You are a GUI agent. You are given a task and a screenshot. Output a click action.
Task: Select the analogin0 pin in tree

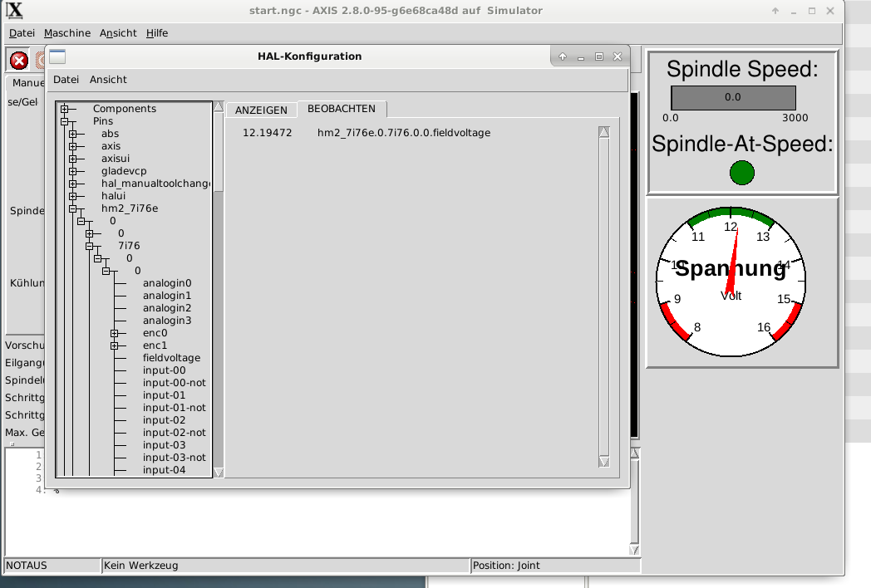pos(167,283)
